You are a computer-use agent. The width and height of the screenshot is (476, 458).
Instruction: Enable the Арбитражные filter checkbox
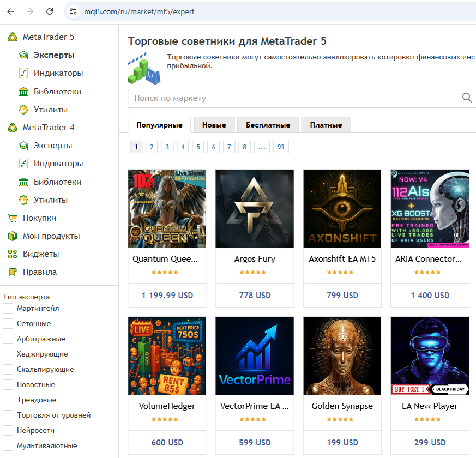click(8, 339)
